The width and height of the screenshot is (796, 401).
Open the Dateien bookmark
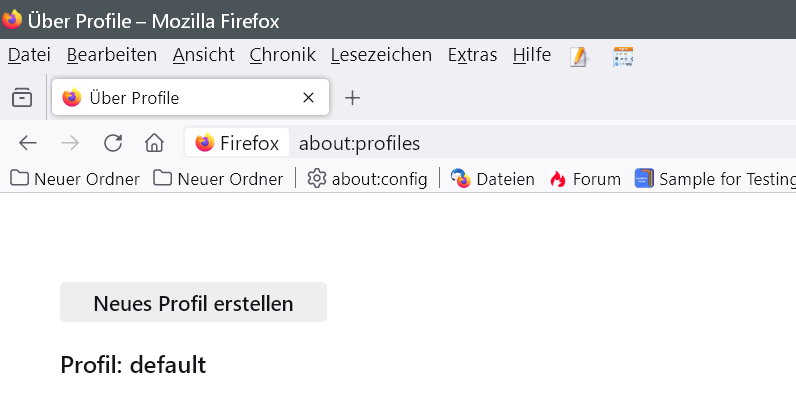(x=493, y=179)
